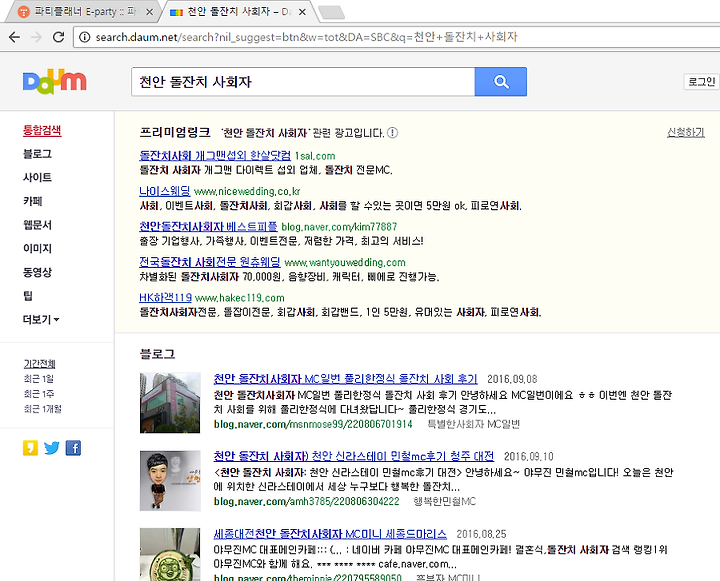Screen dimensions: 720x581
Task: Filter results by 최근 1일
Action: coord(39,379)
